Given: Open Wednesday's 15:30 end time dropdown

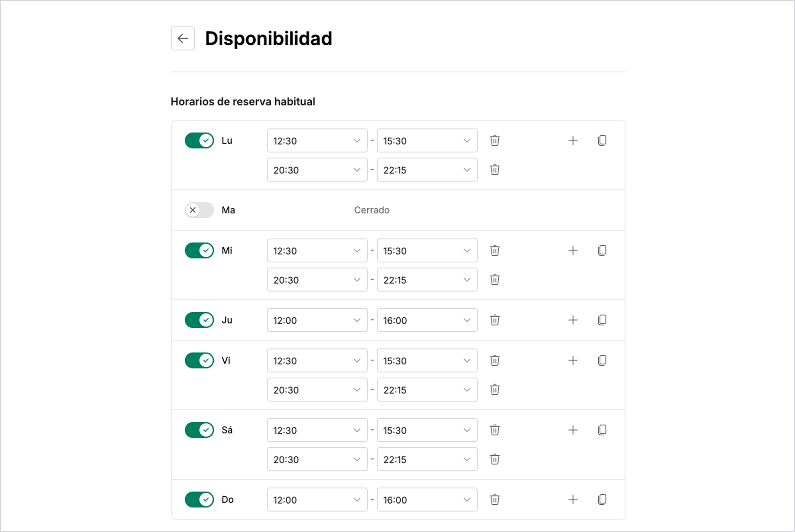Looking at the screenshot, I should [x=427, y=251].
